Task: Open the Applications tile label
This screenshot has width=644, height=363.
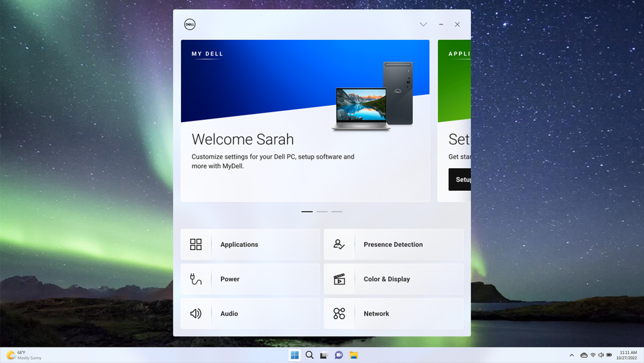Action: click(x=239, y=244)
